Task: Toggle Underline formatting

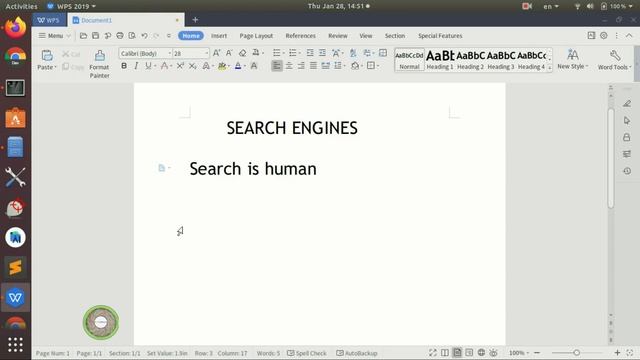Action: pos(148,66)
